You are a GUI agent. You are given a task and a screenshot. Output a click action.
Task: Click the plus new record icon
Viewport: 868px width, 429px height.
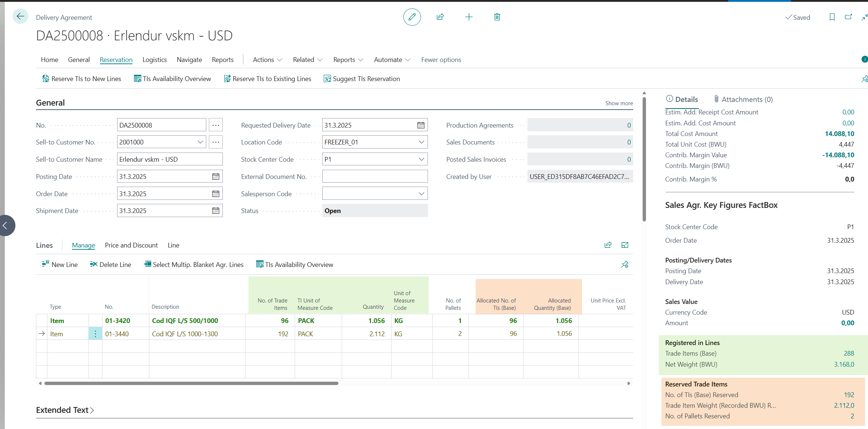(x=469, y=17)
